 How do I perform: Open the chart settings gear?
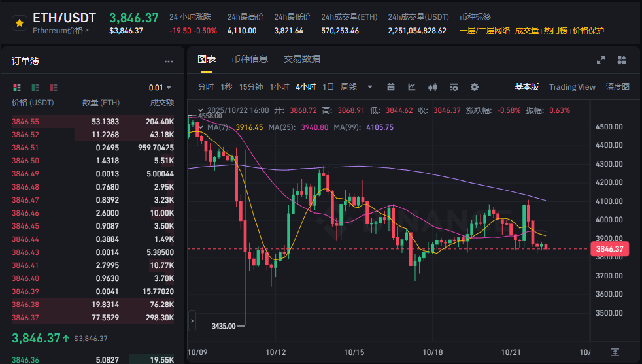point(475,87)
